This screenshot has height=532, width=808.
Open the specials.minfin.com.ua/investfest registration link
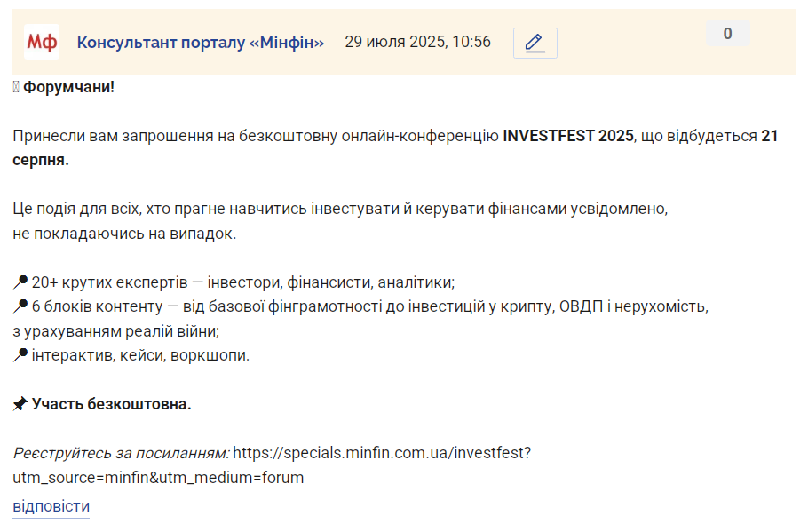[382, 453]
